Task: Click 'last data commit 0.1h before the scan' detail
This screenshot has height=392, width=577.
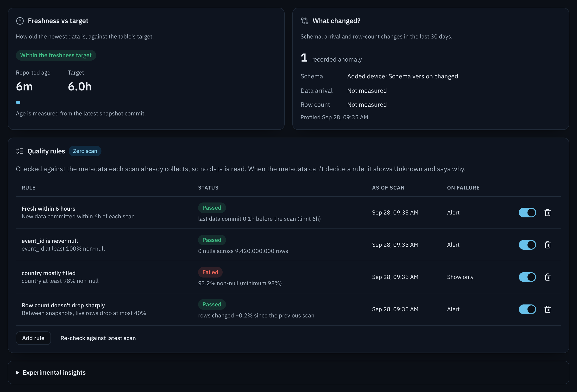Action: [259, 219]
